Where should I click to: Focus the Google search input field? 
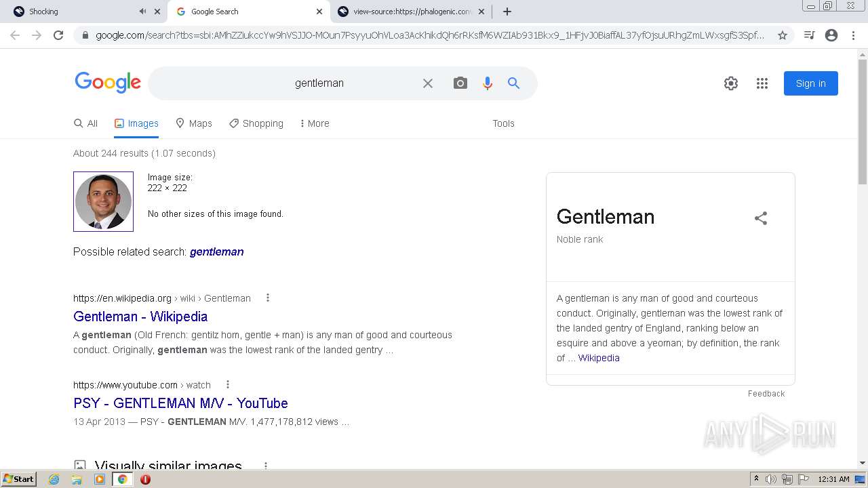click(x=319, y=83)
